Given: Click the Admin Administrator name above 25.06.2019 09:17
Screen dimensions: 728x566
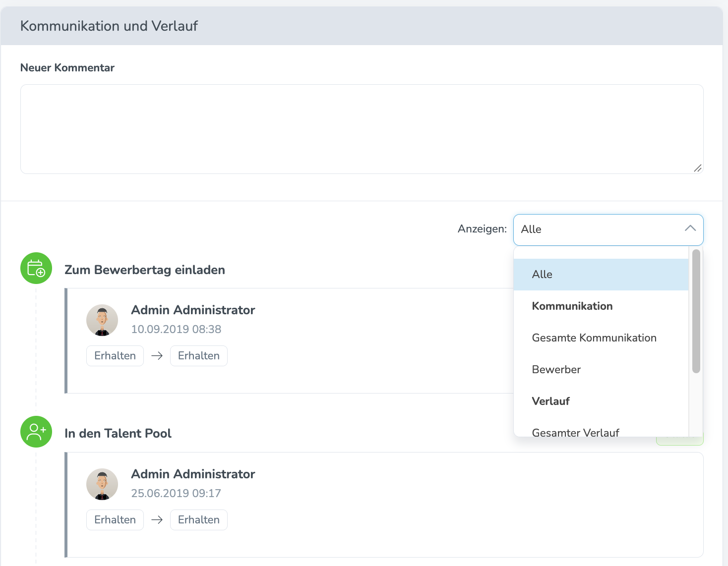Looking at the screenshot, I should (x=193, y=474).
